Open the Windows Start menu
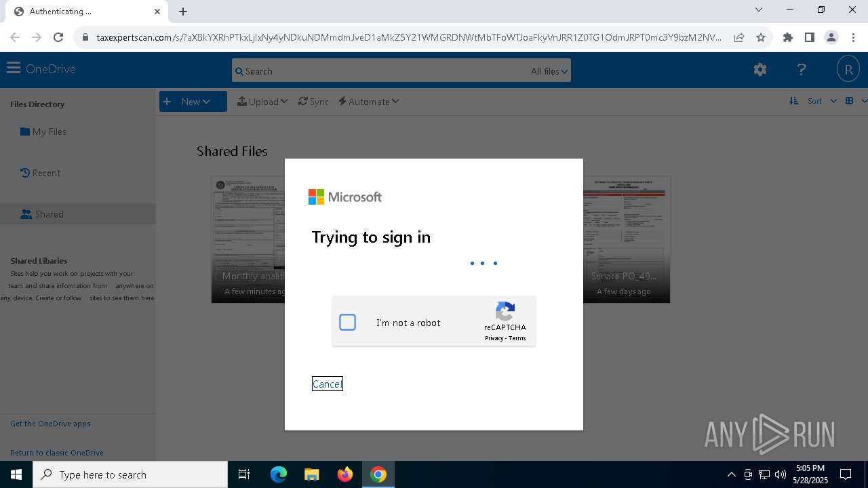 click(x=16, y=474)
